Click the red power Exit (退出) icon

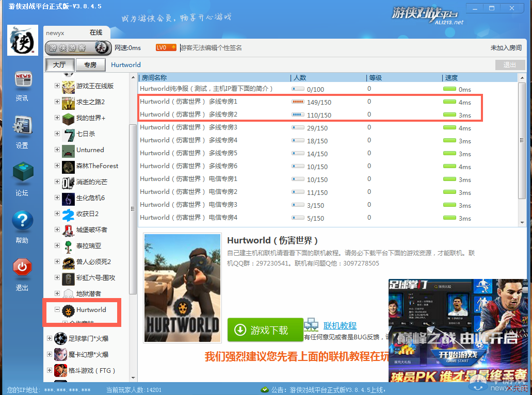pyautogui.click(x=22, y=267)
